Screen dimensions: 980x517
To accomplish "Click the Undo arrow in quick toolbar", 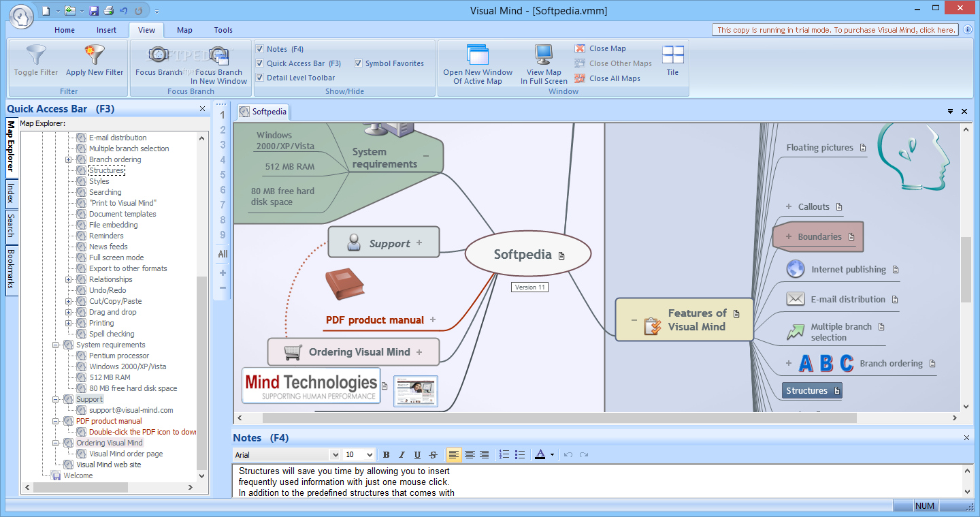I will (123, 11).
